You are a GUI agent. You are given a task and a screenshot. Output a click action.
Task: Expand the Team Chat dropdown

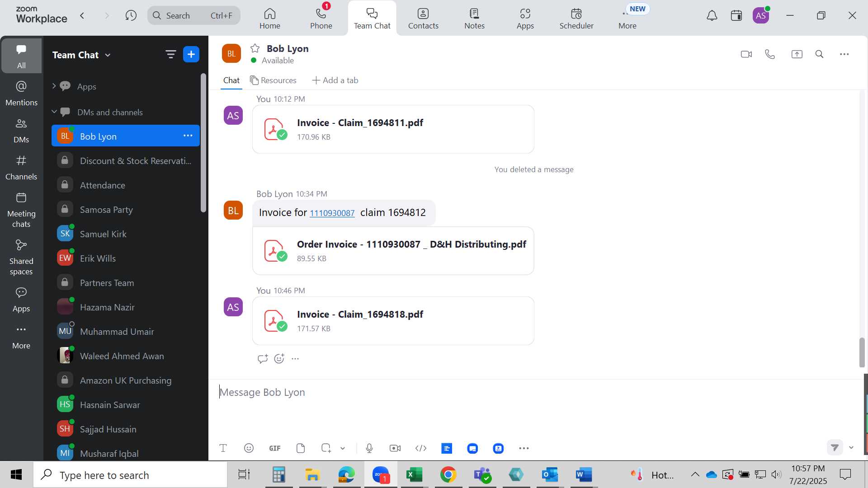(108, 55)
